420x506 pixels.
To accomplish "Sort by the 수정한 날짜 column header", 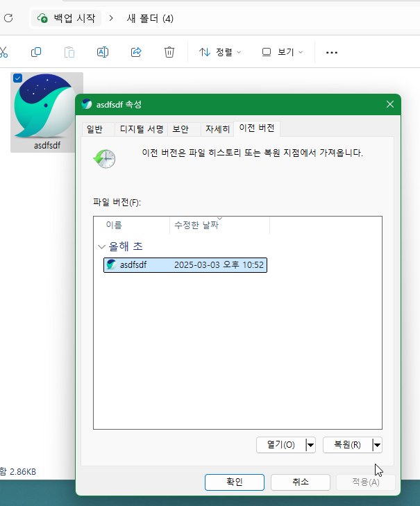I will [x=198, y=226].
